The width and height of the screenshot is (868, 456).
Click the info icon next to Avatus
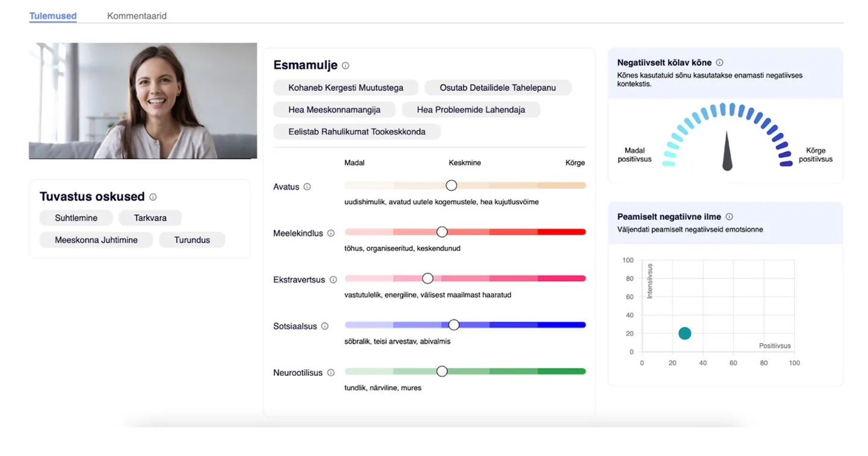pos(307,187)
